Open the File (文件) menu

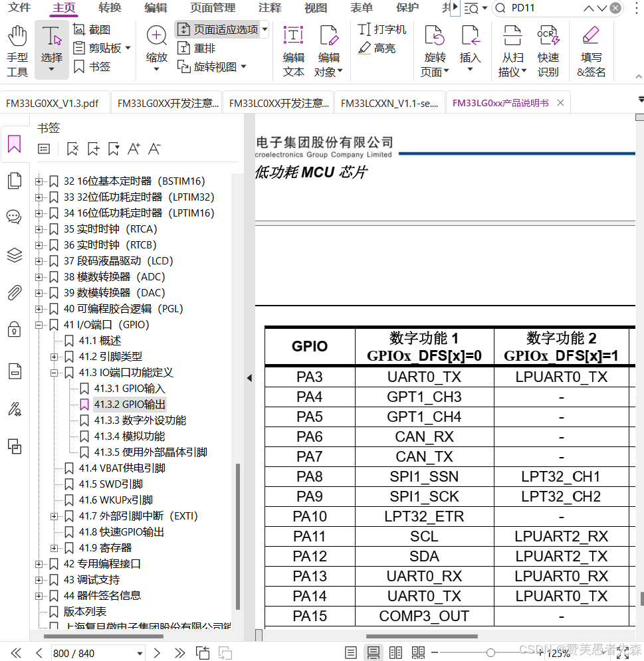click(x=19, y=7)
